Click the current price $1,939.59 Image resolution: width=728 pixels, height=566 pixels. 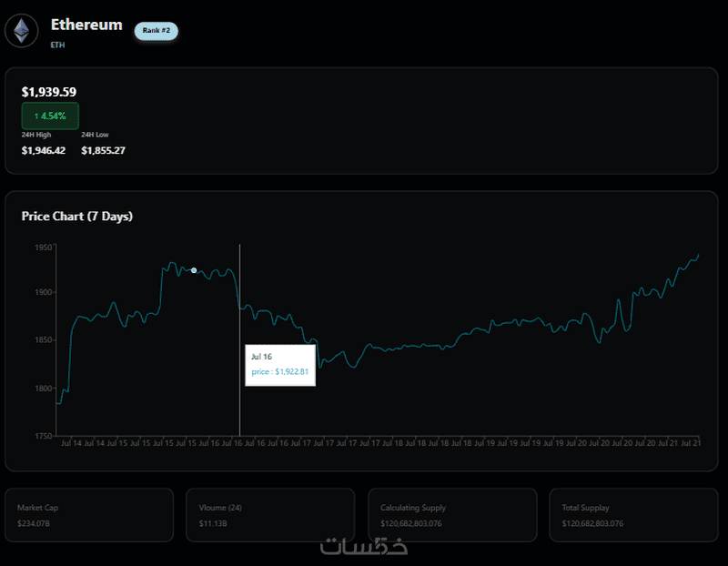[x=49, y=92]
